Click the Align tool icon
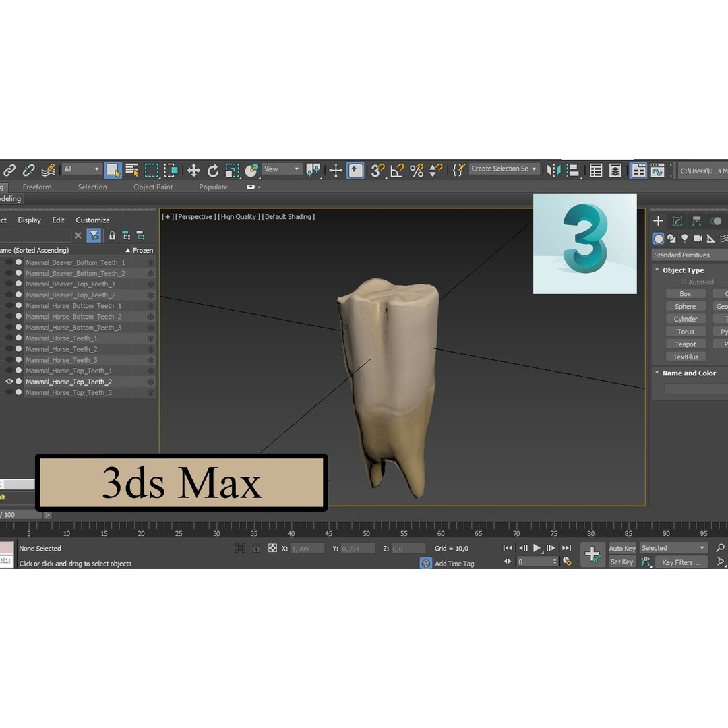Screen dimensions: 728x728 (x=574, y=171)
